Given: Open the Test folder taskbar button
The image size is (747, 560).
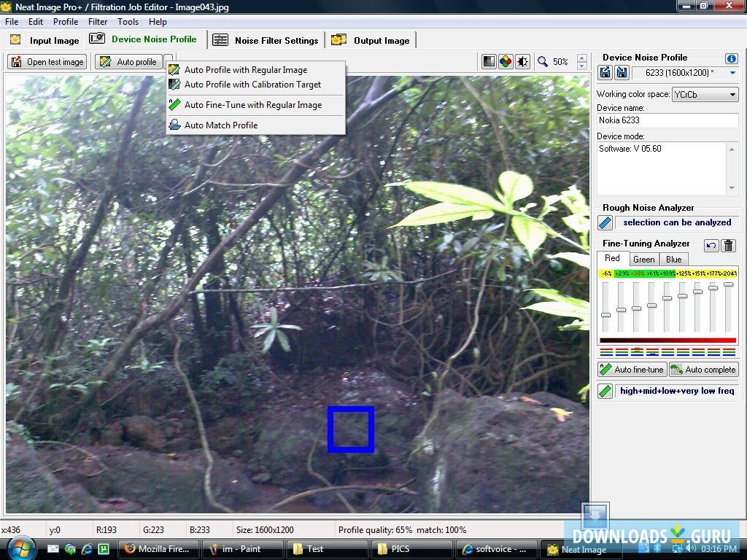Looking at the screenshot, I should coord(326,549).
